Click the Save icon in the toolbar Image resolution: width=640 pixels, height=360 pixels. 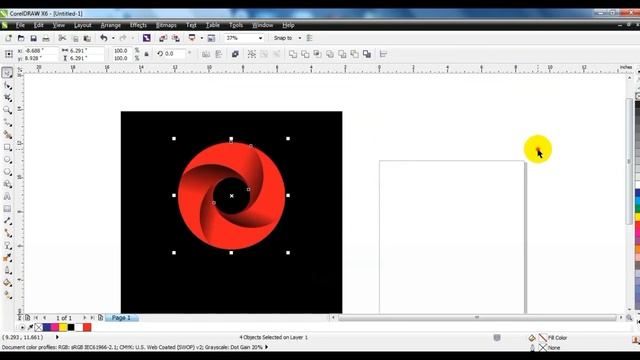point(33,38)
